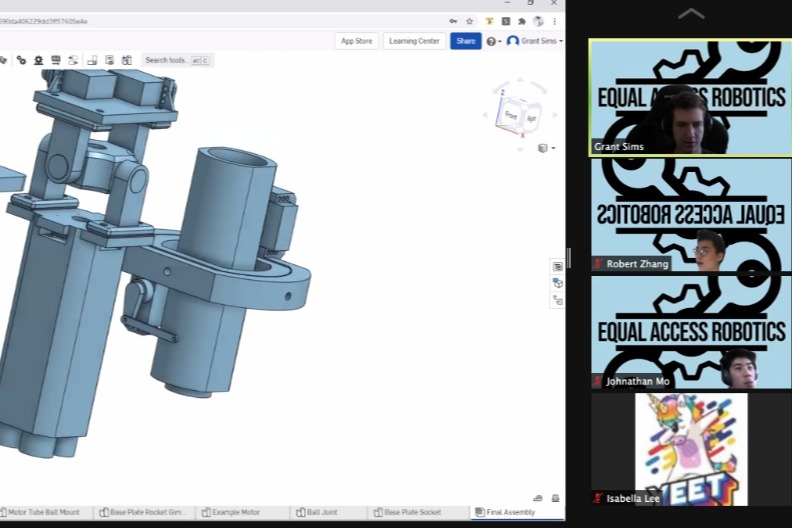Image resolution: width=792 pixels, height=528 pixels.
Task: Bookmark this page with the star icon
Action: tap(470, 21)
